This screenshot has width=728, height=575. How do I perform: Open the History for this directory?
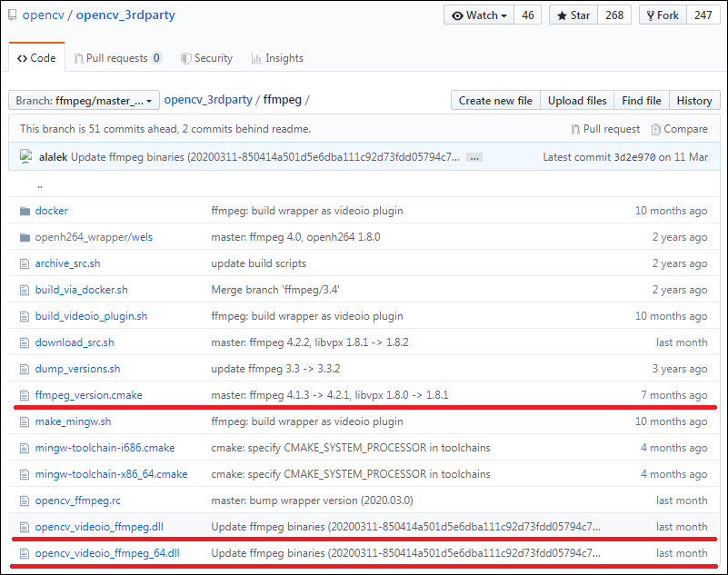click(693, 100)
